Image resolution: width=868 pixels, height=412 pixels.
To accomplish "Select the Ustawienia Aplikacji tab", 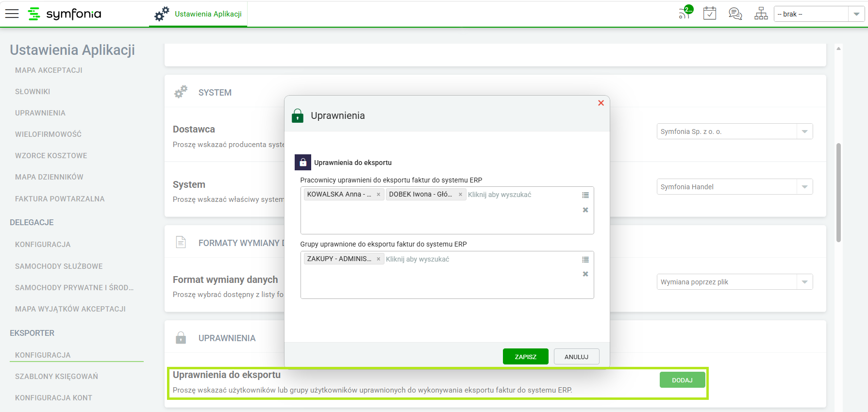I will pos(198,14).
